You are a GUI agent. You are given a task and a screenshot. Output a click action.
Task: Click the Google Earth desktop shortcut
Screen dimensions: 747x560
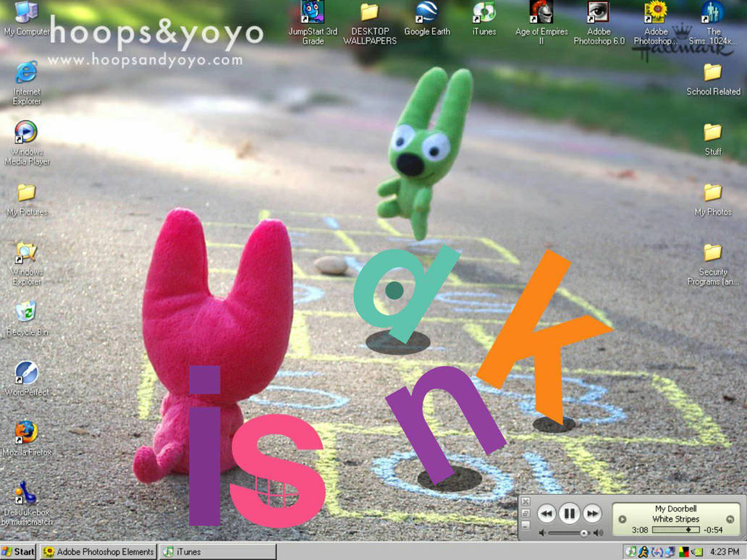tap(427, 19)
